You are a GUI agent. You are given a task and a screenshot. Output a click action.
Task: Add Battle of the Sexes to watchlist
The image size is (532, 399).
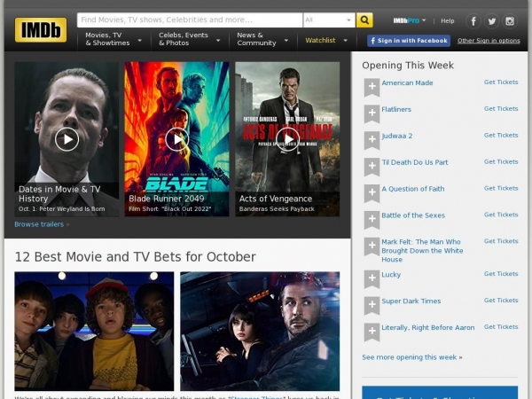pyautogui.click(x=372, y=219)
